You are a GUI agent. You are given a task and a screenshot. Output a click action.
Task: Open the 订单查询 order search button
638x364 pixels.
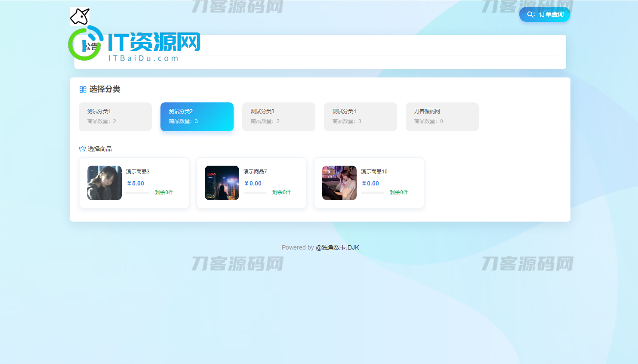click(x=545, y=14)
